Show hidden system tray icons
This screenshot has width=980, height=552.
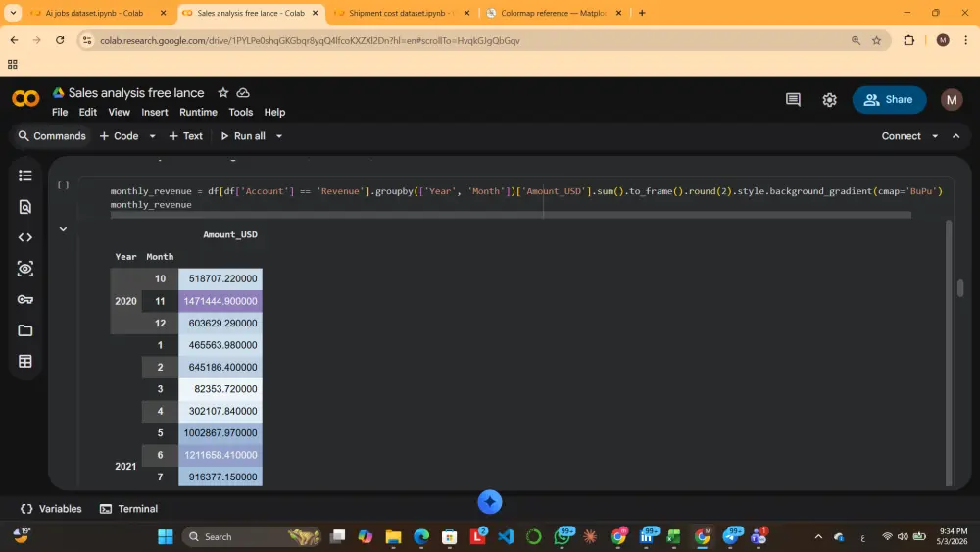pyautogui.click(x=818, y=536)
